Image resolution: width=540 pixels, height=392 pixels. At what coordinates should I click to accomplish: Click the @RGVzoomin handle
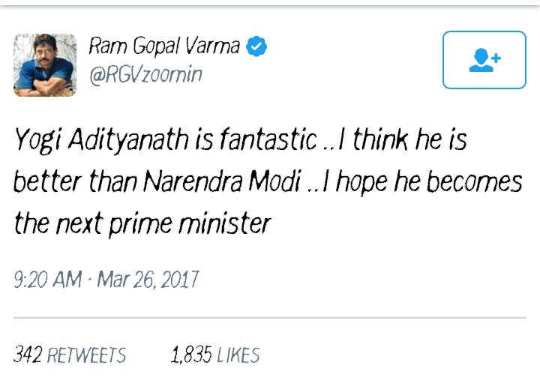tap(145, 74)
